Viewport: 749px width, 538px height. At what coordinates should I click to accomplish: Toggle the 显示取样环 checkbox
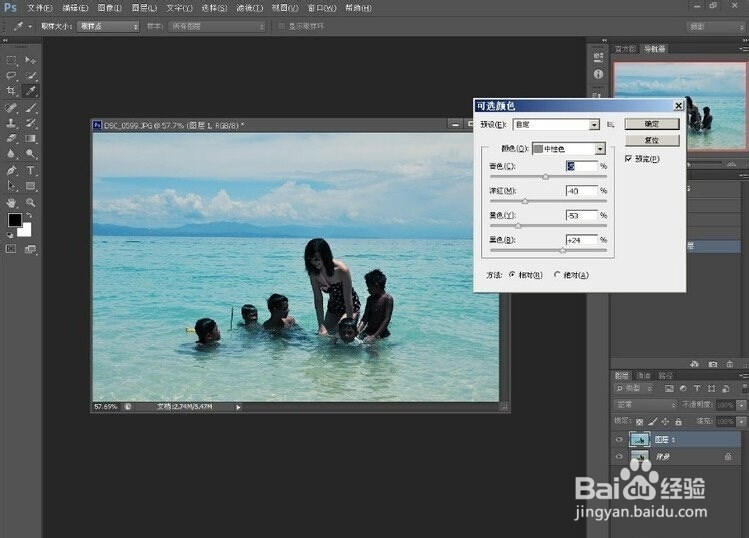(282, 26)
